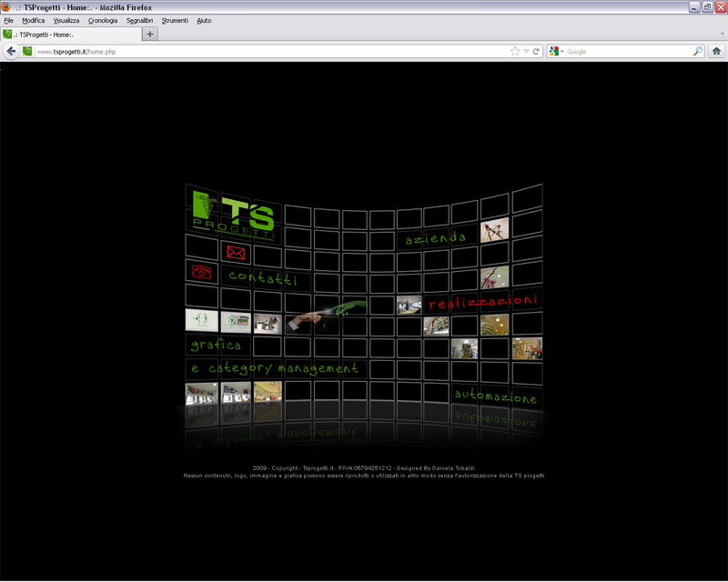Open the first bottom-left flags photo thumbnail

tap(201, 394)
